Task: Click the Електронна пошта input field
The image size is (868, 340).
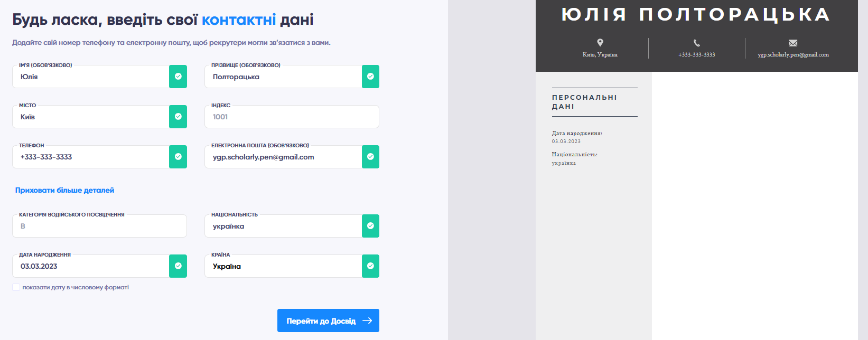Action: (283, 157)
